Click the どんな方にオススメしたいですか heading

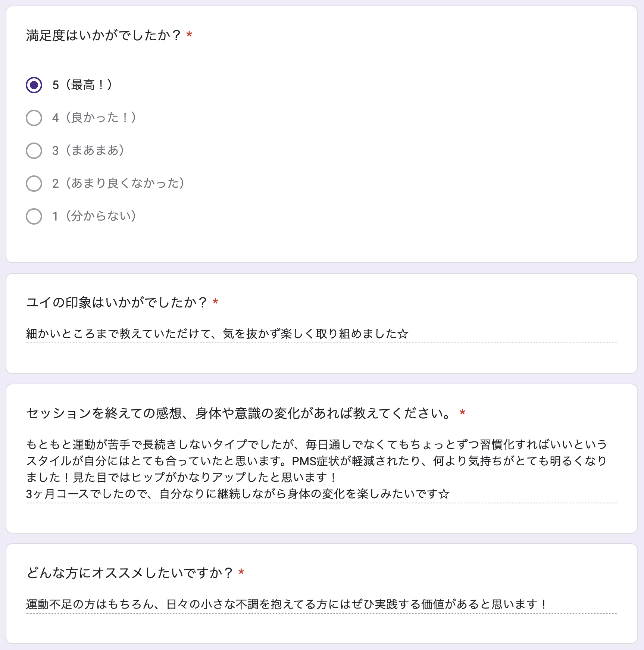(x=129, y=573)
